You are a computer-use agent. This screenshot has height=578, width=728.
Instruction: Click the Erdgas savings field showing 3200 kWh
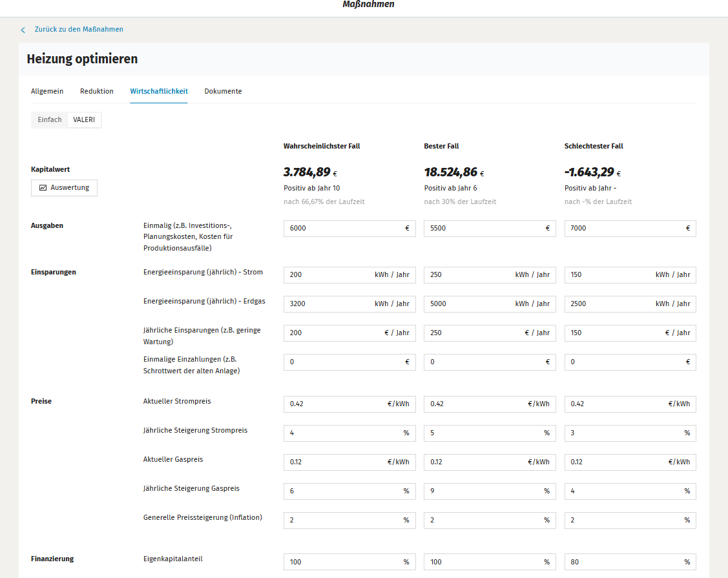coord(349,304)
